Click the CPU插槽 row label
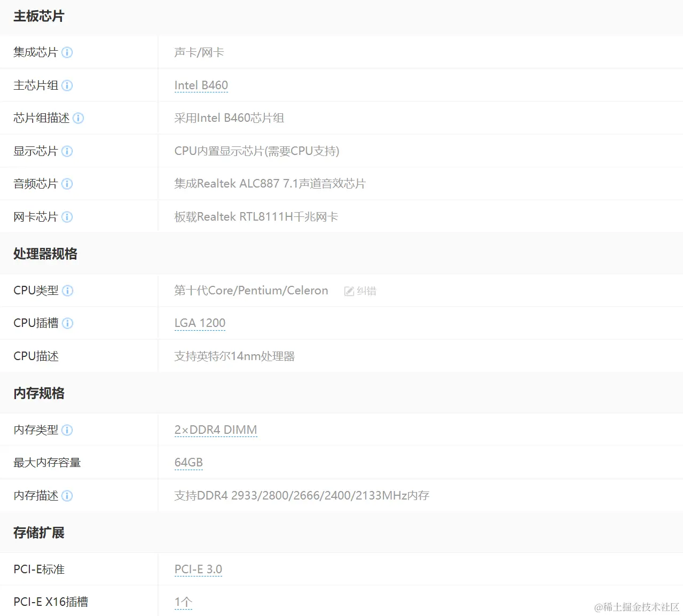 click(36, 323)
